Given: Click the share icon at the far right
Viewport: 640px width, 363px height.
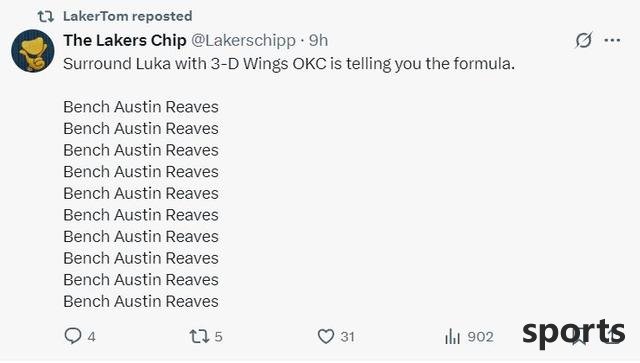Looking at the screenshot, I should point(612,336).
